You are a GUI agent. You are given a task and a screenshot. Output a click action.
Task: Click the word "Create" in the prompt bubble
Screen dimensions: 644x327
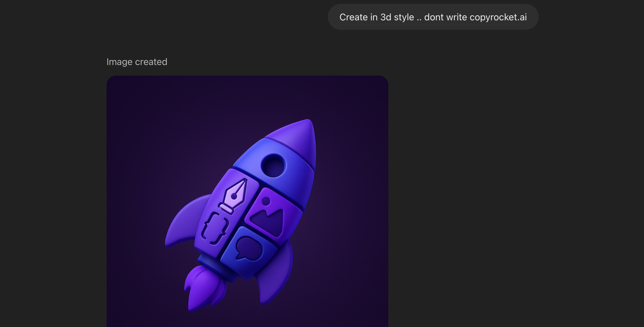(x=354, y=17)
